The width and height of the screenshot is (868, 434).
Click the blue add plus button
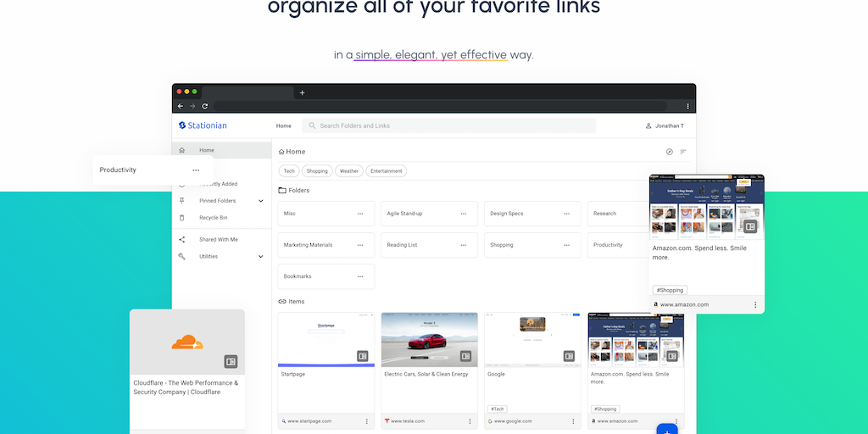tap(667, 431)
